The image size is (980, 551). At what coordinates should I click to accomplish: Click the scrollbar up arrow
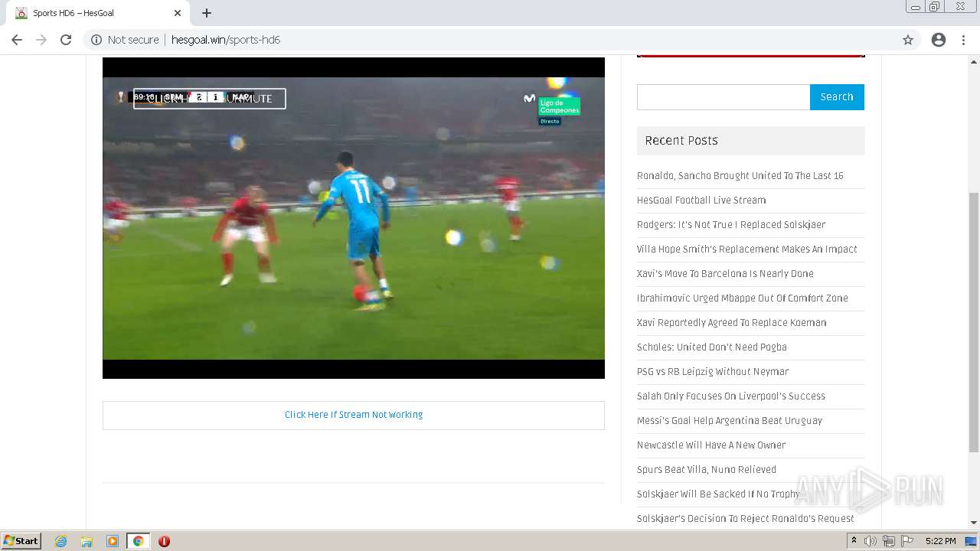click(x=974, y=61)
